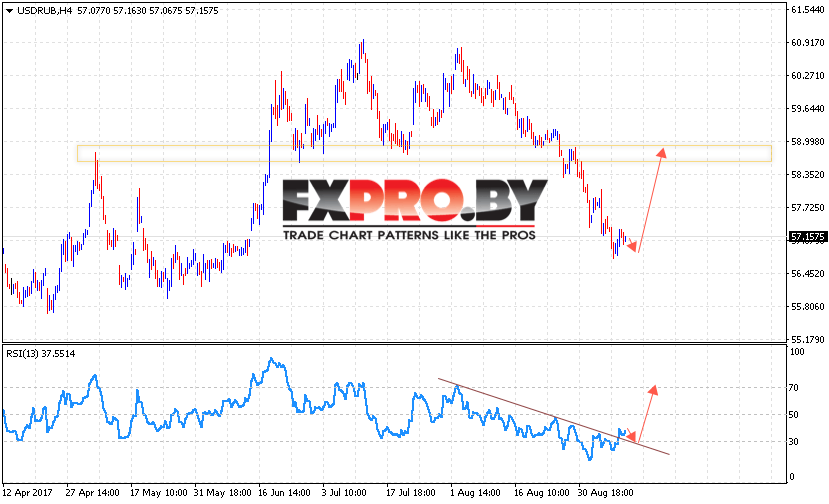
Task: Click the 27 Apr 14:00 time label
Action: [x=93, y=493]
